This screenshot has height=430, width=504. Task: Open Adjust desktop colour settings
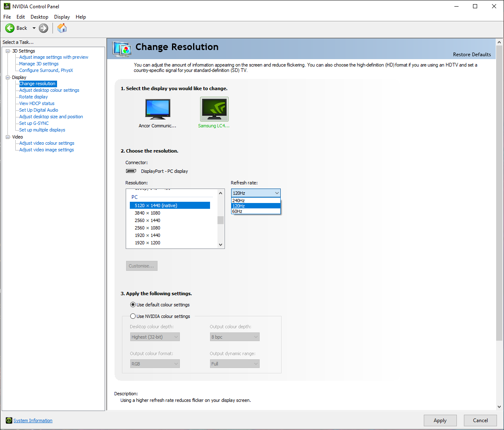[x=49, y=90]
